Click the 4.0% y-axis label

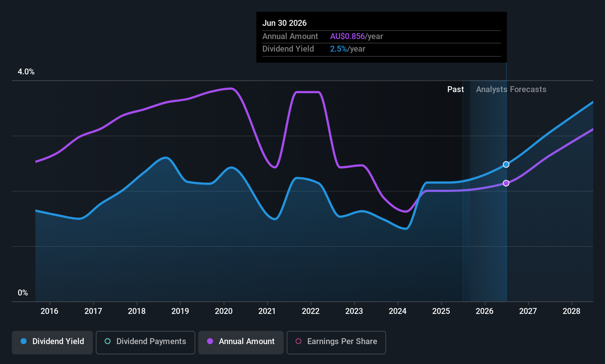[x=26, y=71]
